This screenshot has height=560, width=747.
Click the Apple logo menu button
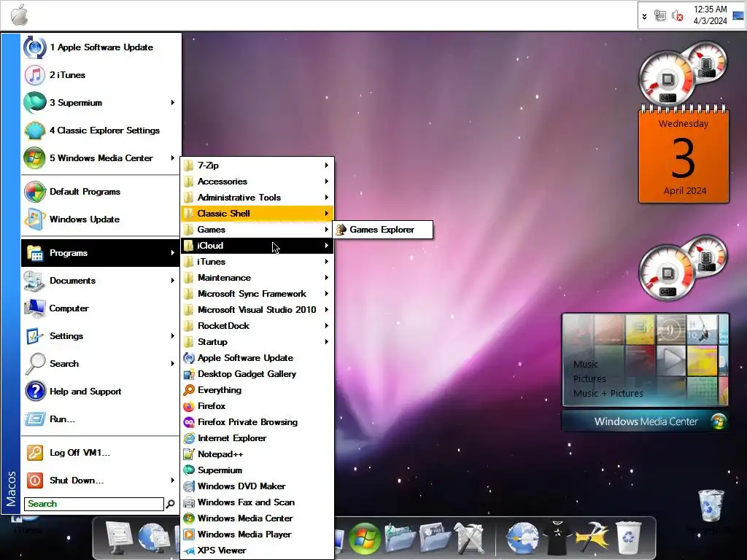(19, 15)
